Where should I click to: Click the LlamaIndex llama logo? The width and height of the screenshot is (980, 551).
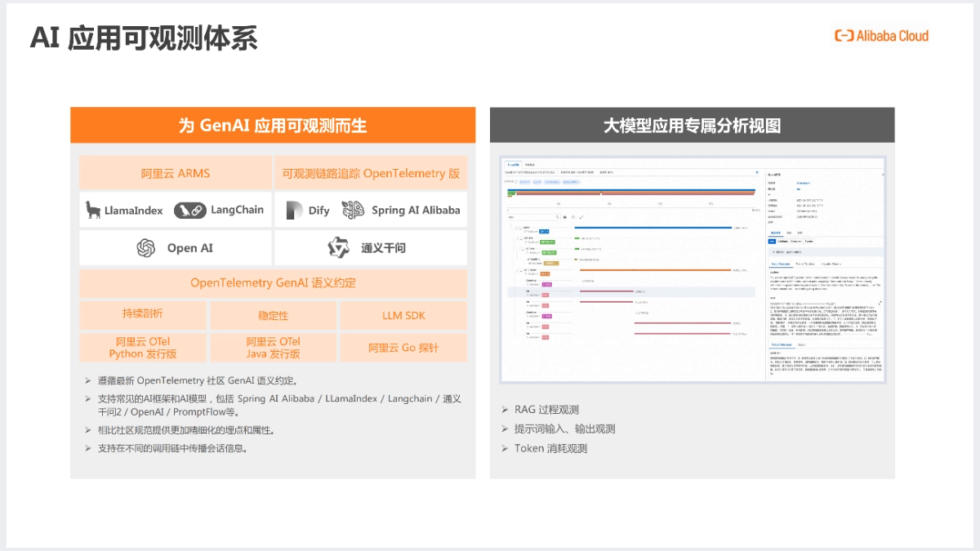point(93,211)
